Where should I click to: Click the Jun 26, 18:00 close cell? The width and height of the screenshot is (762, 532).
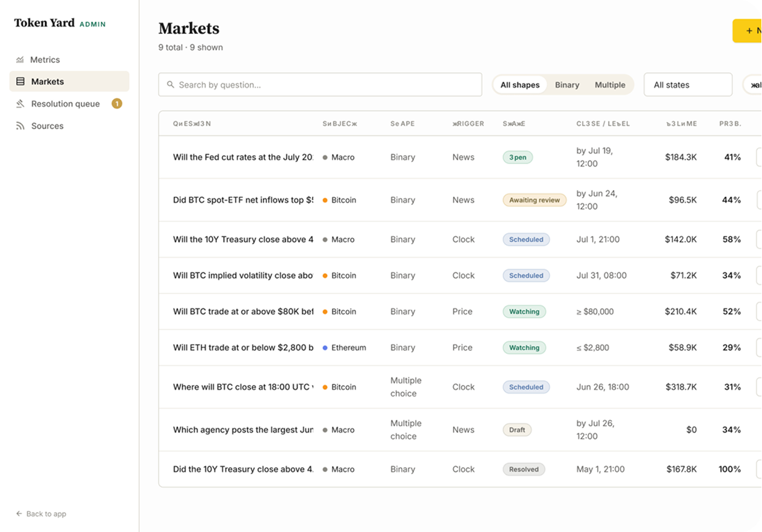(x=603, y=387)
